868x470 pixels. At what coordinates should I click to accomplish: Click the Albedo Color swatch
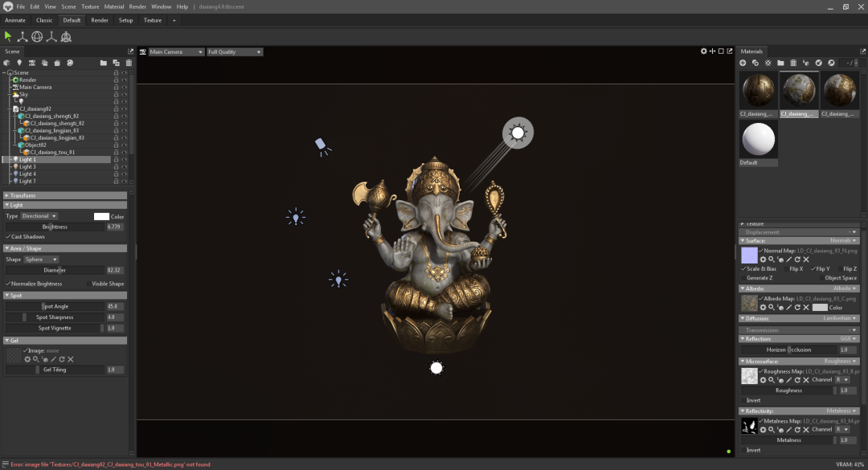coord(820,307)
